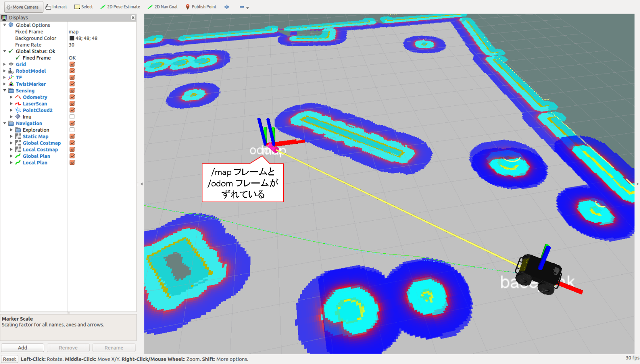Select the 2D Pose Estimate tool
This screenshot has width=640, height=364.
pyautogui.click(x=120, y=7)
